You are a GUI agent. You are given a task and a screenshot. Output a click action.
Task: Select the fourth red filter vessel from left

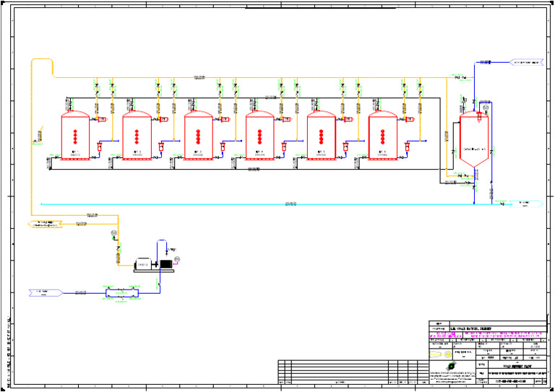pyautogui.click(x=260, y=136)
